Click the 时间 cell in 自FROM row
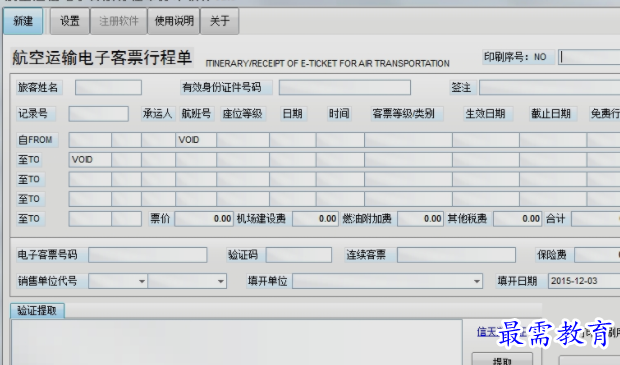The height and width of the screenshot is (365, 620). pos(340,140)
